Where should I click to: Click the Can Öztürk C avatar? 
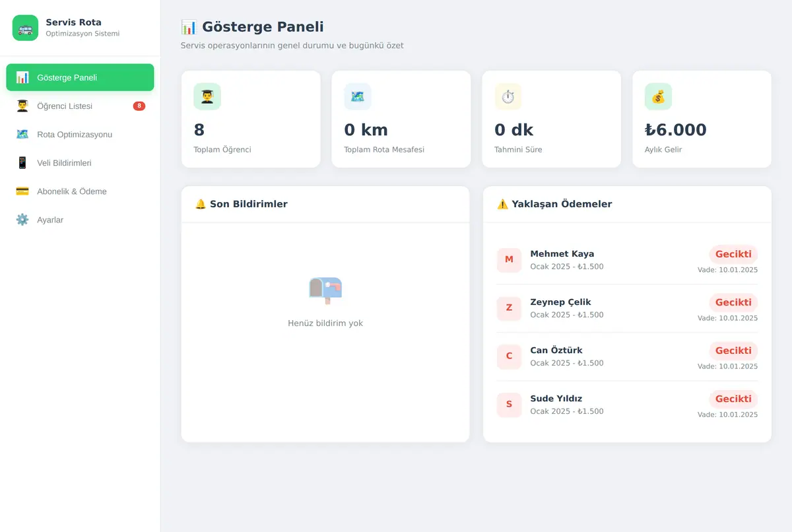click(509, 356)
